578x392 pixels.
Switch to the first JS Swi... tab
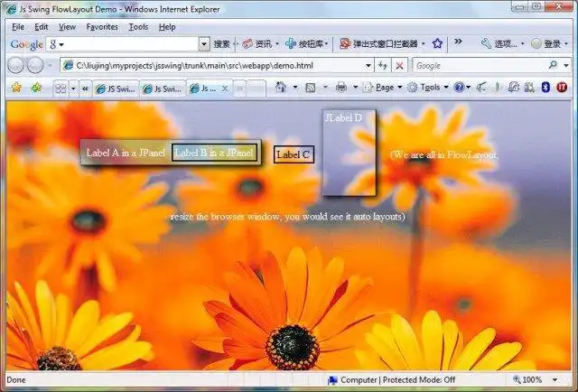click(x=116, y=89)
